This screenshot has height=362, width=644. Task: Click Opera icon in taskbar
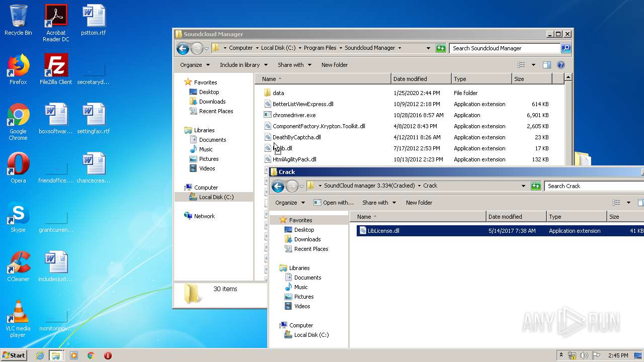(x=108, y=355)
